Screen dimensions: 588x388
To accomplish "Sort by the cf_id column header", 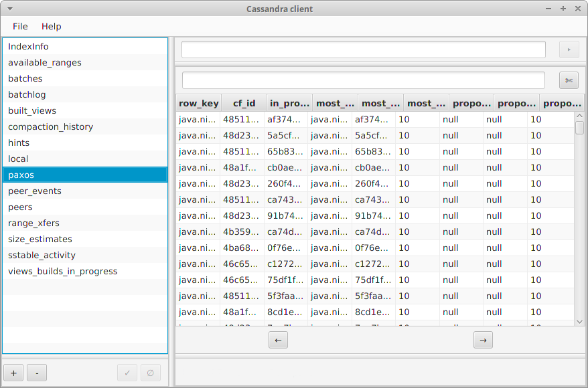I will [x=244, y=104].
